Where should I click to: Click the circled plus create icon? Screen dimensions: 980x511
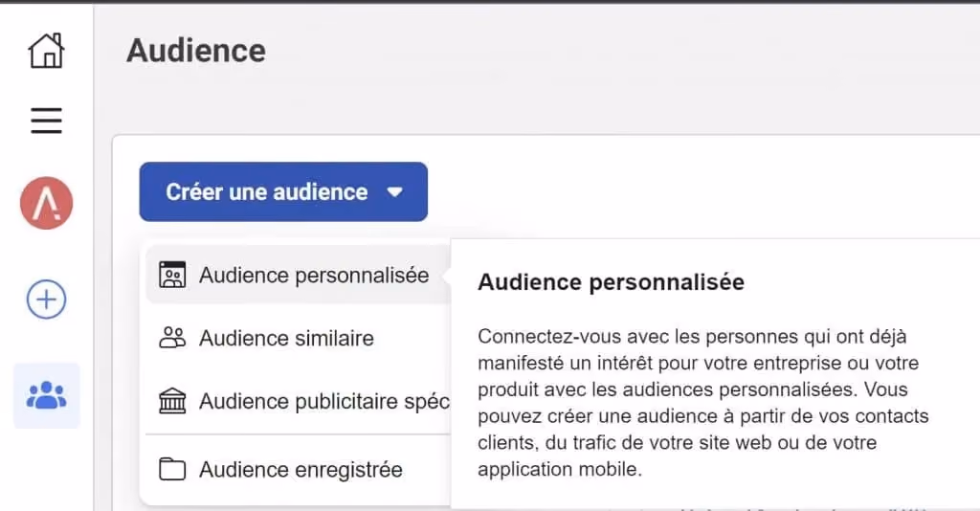[46, 300]
